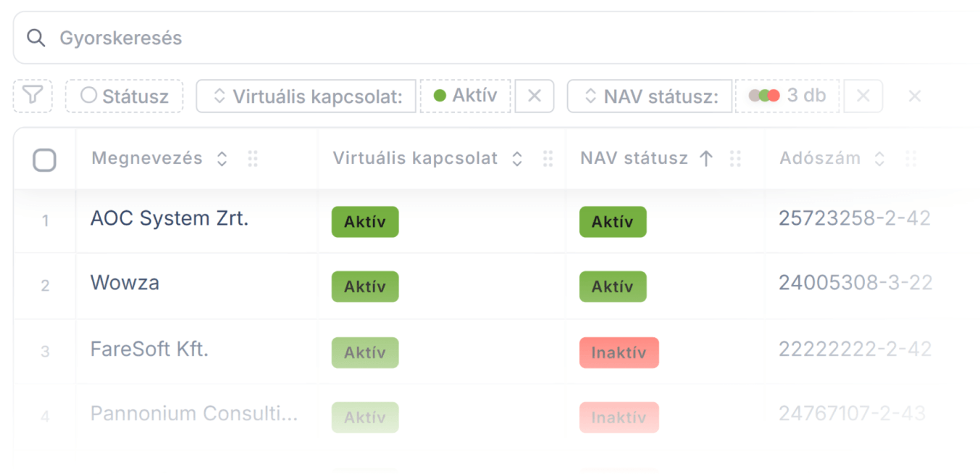
Task: Remove the Aktív Virtuális kapcsolat filter
Action: [534, 95]
